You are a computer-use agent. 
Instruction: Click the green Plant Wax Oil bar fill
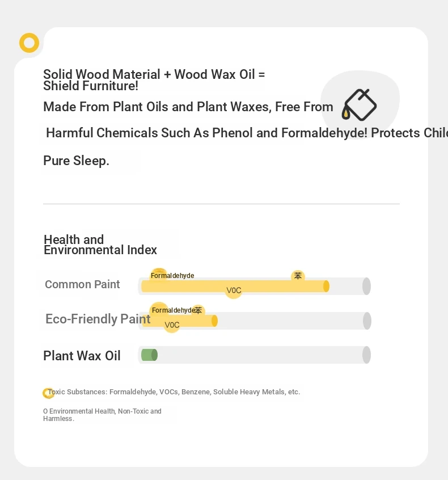149,355
